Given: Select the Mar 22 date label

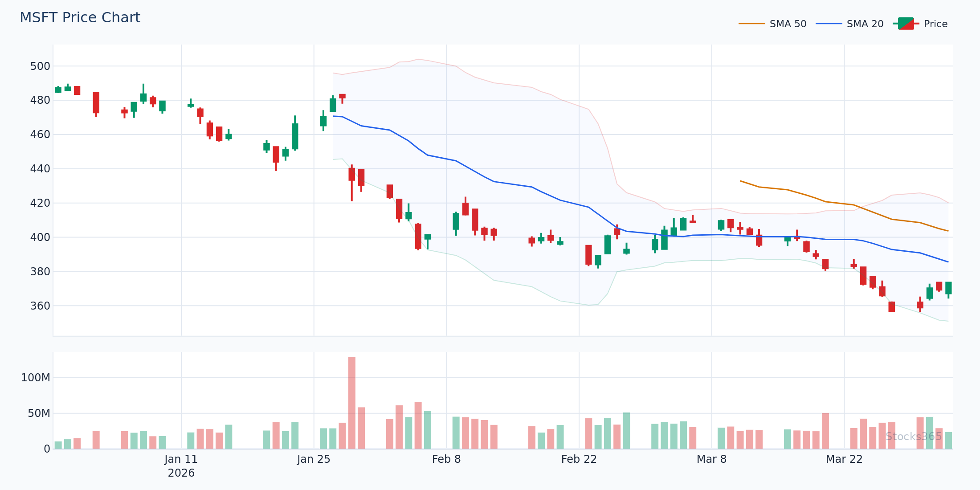Looking at the screenshot, I should pyautogui.click(x=844, y=459).
